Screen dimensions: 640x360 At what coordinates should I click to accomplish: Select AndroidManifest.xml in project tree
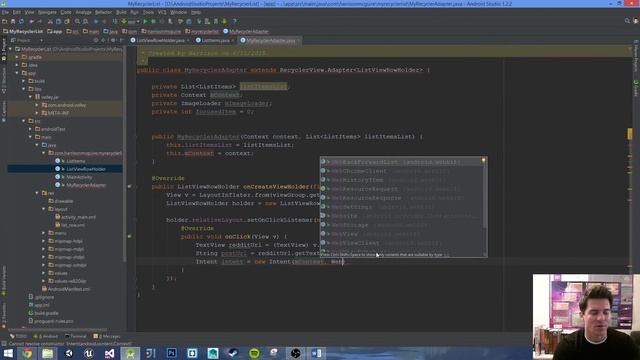[69, 289]
